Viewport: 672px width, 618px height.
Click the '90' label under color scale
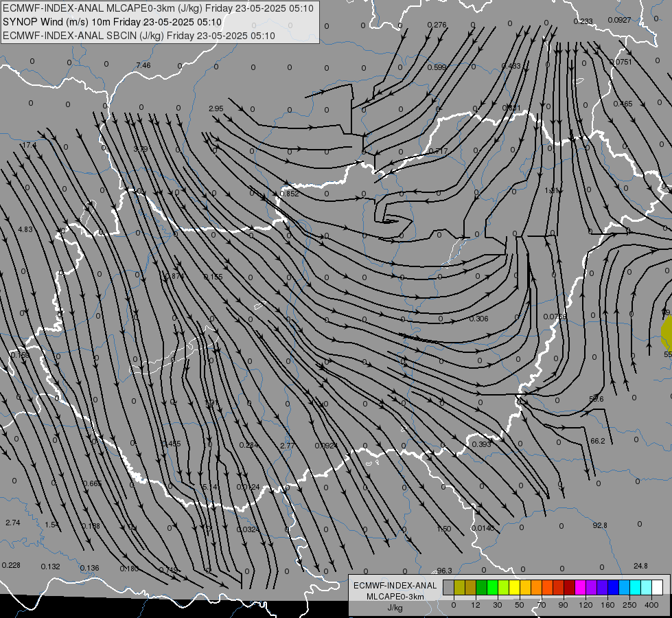pos(563,605)
